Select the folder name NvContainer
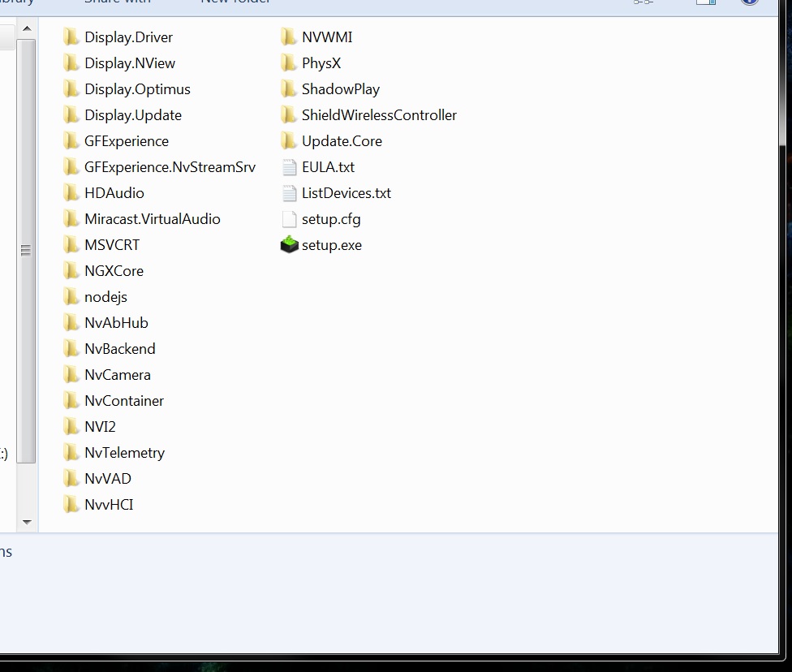The width and height of the screenshot is (792, 672). [x=123, y=401]
